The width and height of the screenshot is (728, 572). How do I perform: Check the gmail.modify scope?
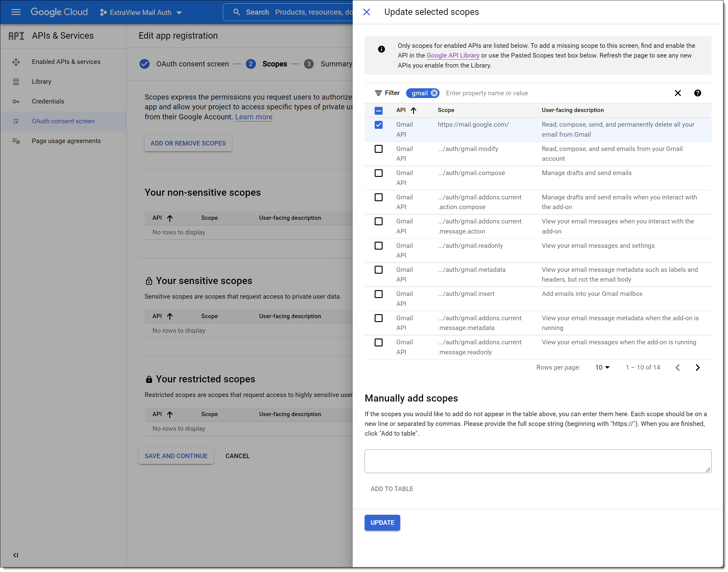[379, 149]
